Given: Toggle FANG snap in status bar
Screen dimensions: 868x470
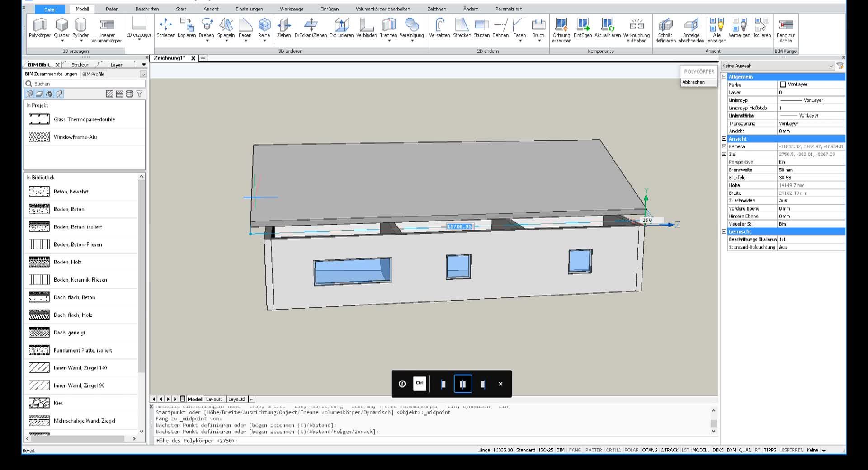Looking at the screenshot, I should [575, 450].
